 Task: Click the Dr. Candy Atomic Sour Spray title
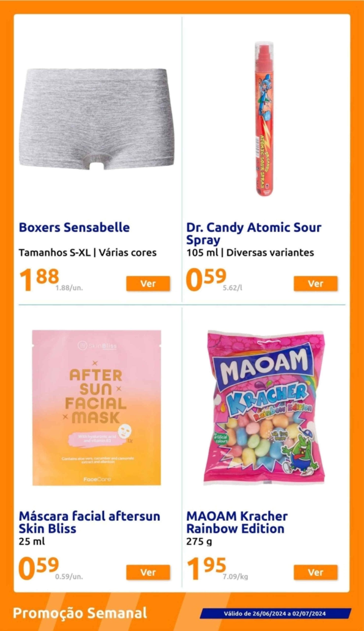pyautogui.click(x=254, y=234)
